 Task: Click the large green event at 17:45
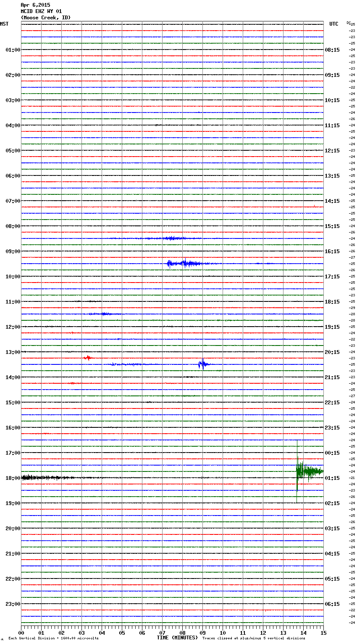pos(309,471)
